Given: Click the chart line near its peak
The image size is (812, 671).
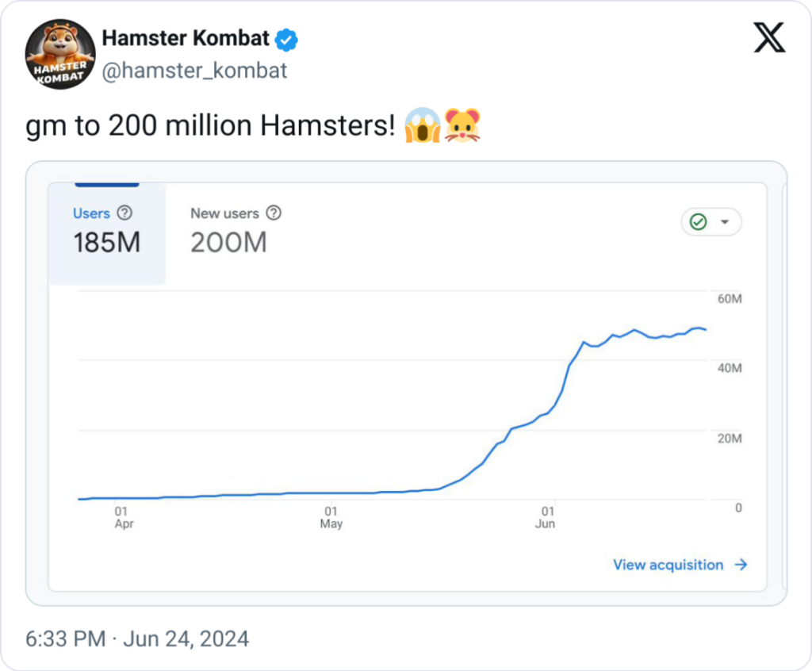Looking at the screenshot, I should [697, 328].
